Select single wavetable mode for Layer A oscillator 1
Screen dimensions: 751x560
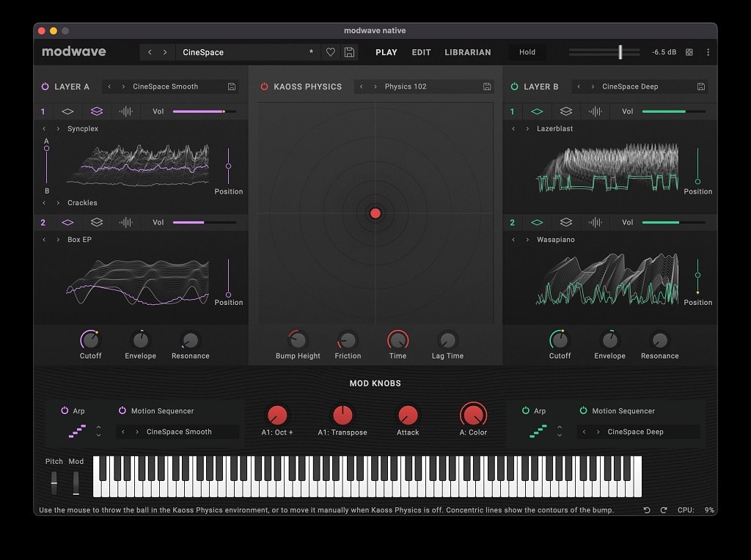tap(67, 111)
